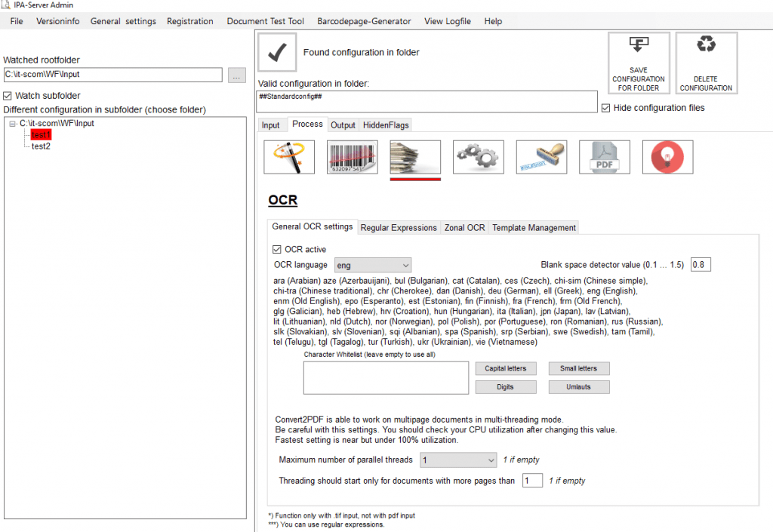Click the Blank space detector value field
This screenshot has height=532, width=773.
[x=700, y=265]
